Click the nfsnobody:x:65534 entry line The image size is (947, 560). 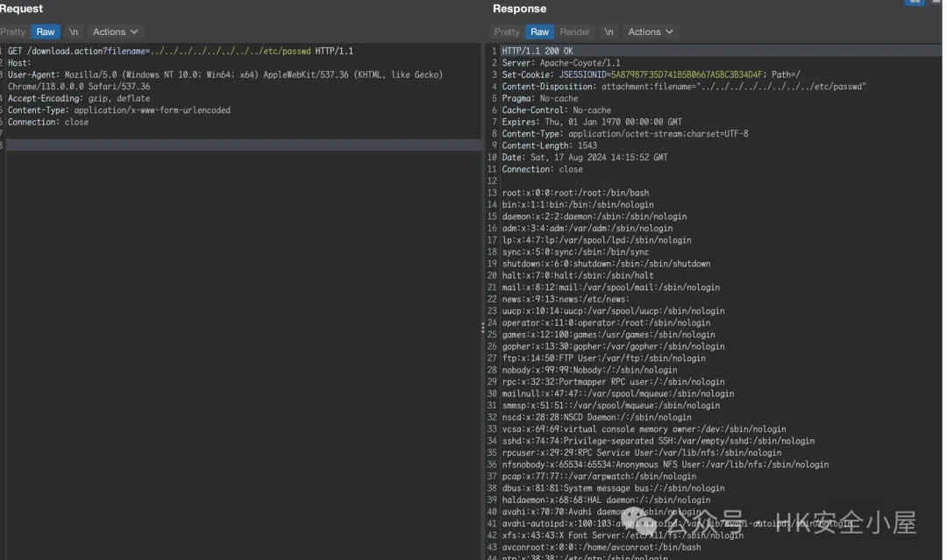pos(666,465)
